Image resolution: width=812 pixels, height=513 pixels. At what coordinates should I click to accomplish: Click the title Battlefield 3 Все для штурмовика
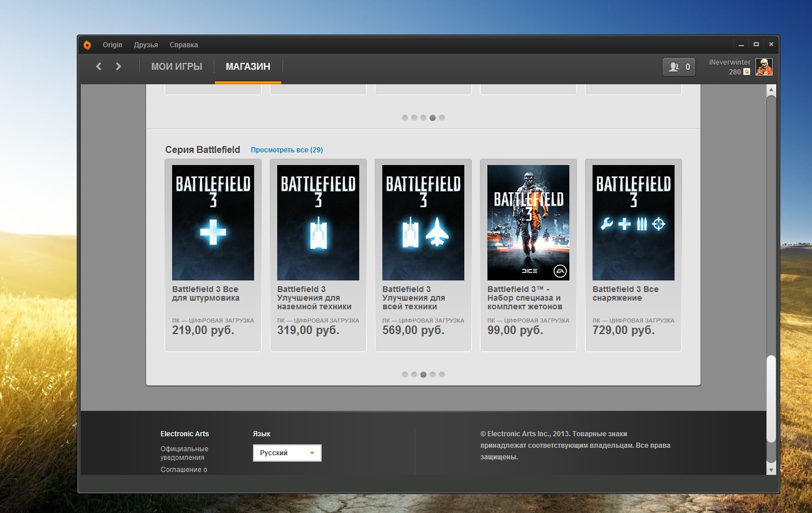206,294
